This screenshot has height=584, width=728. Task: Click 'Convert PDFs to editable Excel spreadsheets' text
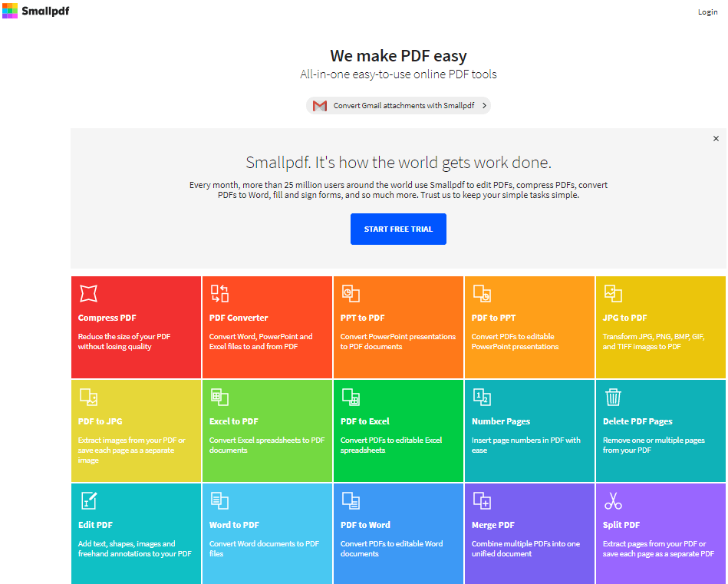coord(391,445)
